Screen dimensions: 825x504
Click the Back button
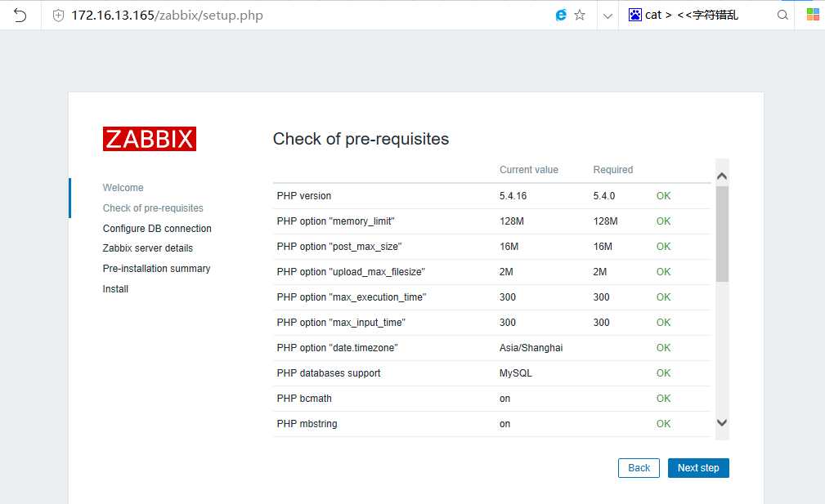[639, 468]
